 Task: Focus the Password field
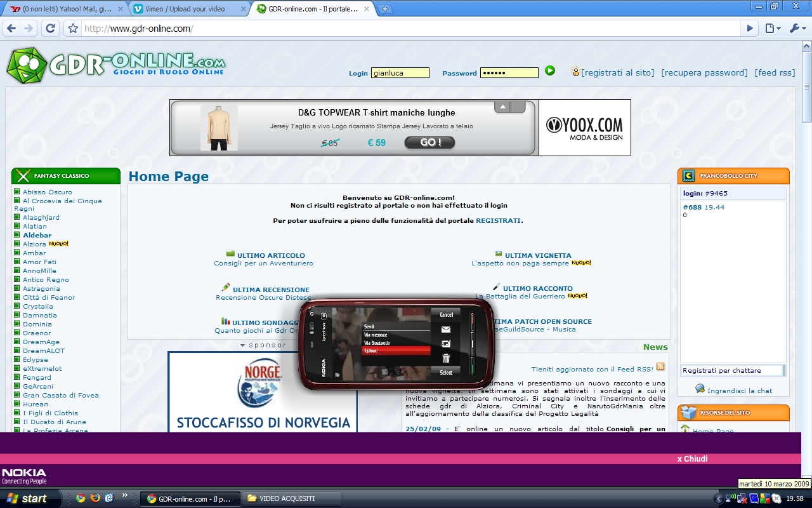[509, 73]
